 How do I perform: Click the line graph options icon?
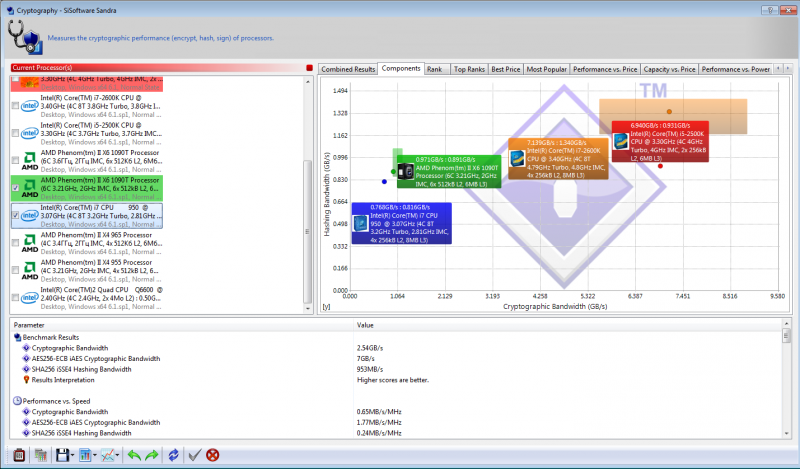click(x=108, y=455)
